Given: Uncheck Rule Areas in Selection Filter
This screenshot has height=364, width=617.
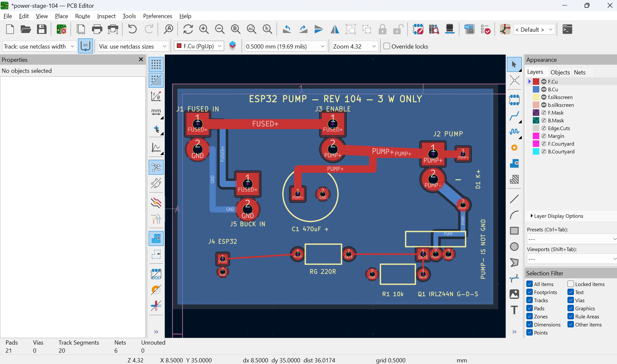Looking at the screenshot, I should pyautogui.click(x=571, y=316).
